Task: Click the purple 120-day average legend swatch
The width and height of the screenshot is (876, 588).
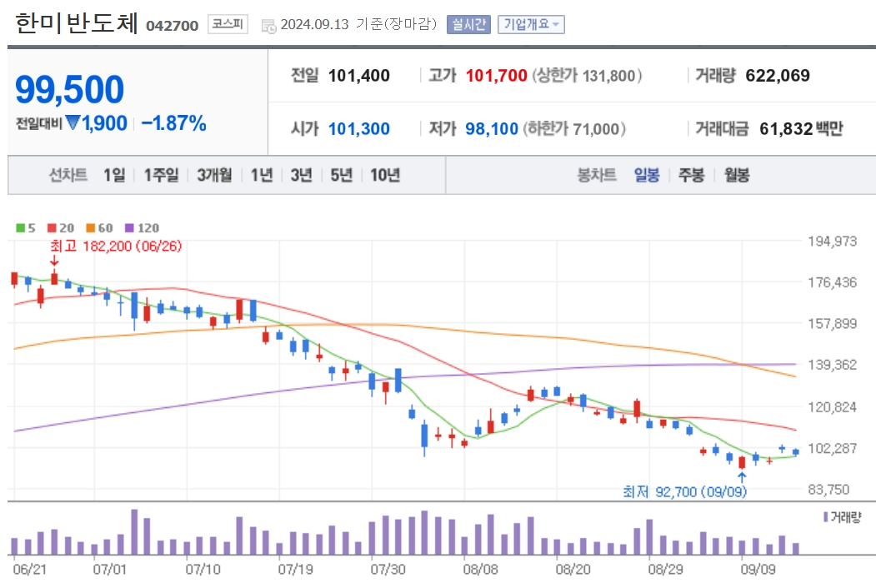Action: coord(129,228)
